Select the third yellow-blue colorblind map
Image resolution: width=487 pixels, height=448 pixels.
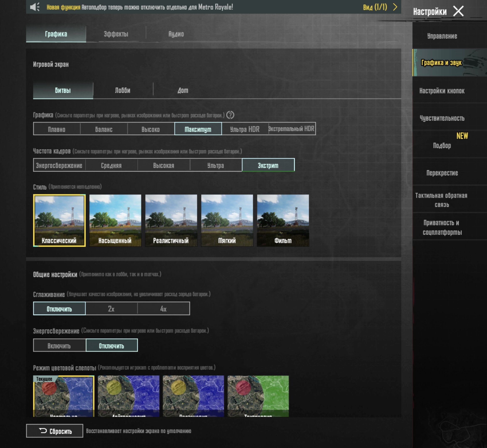[x=193, y=396]
